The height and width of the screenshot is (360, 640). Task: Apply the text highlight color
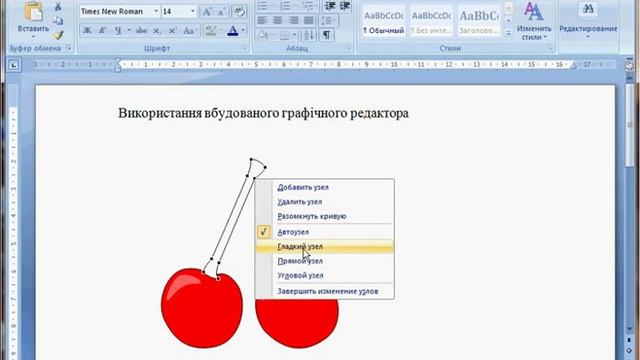211,31
